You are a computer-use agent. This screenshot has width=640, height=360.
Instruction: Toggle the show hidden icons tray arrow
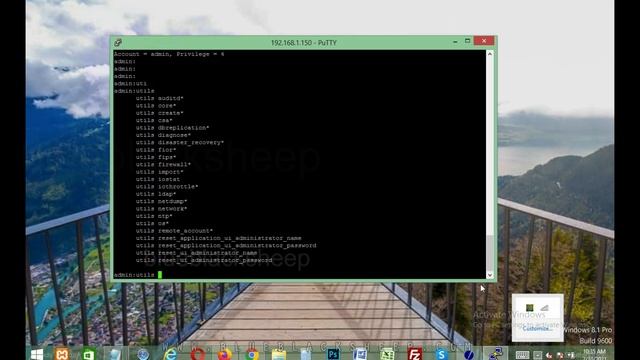[538, 355]
